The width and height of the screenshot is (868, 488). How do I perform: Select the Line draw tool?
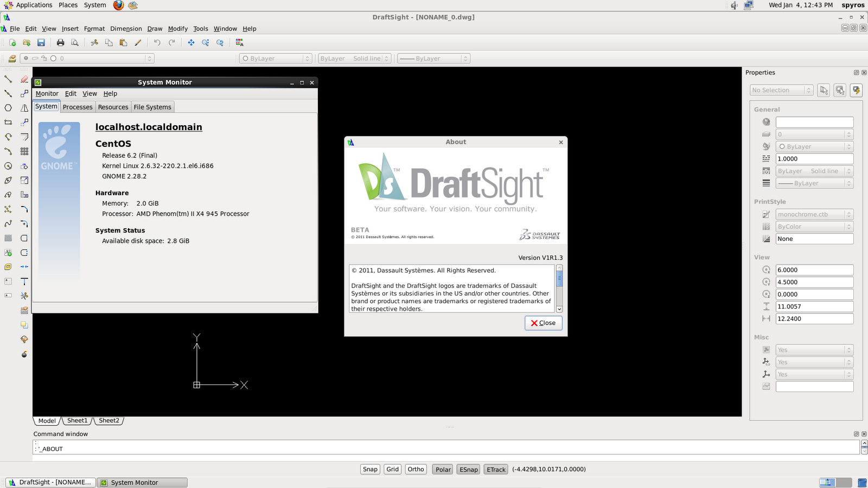(x=8, y=79)
